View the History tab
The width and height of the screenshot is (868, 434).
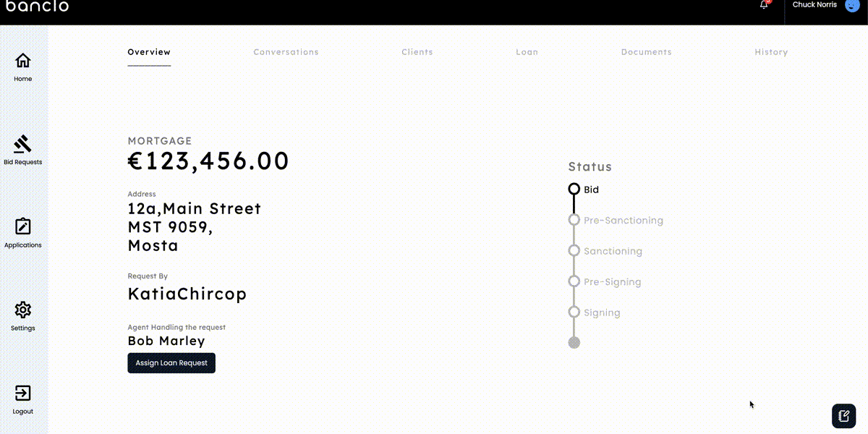tap(771, 52)
